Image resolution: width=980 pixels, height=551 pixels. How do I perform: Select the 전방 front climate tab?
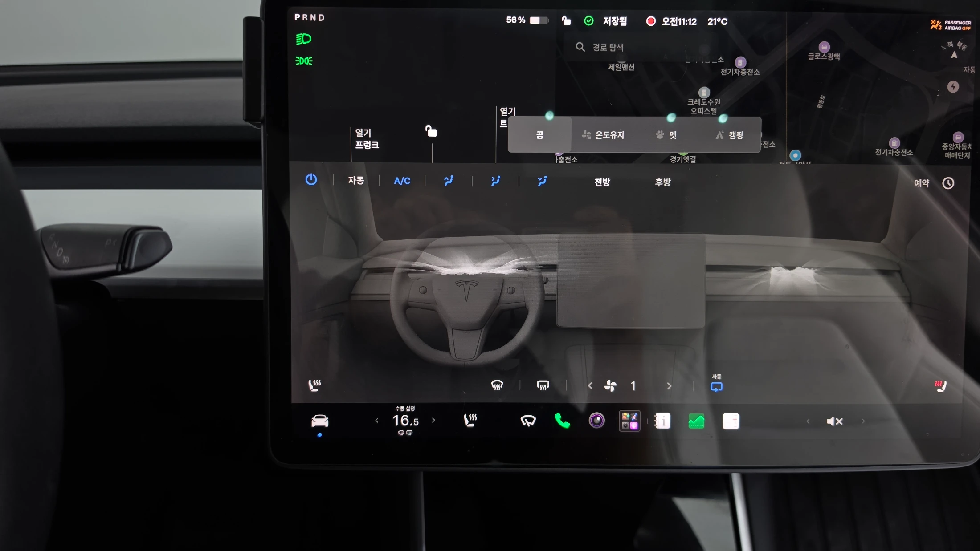click(602, 182)
